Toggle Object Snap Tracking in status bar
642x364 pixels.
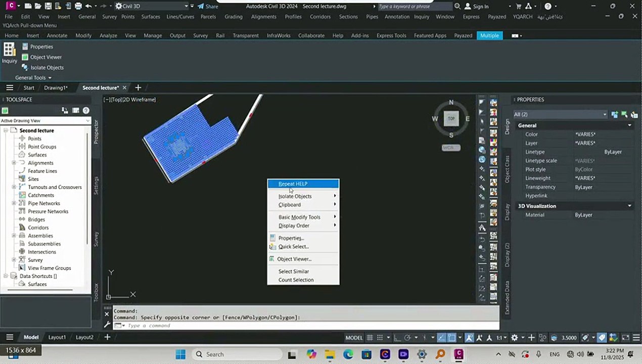point(442,338)
